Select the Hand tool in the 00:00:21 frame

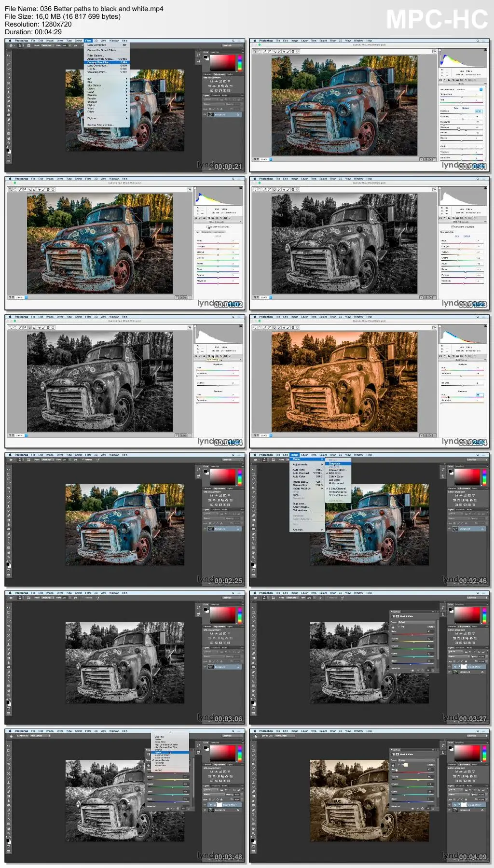point(8,139)
